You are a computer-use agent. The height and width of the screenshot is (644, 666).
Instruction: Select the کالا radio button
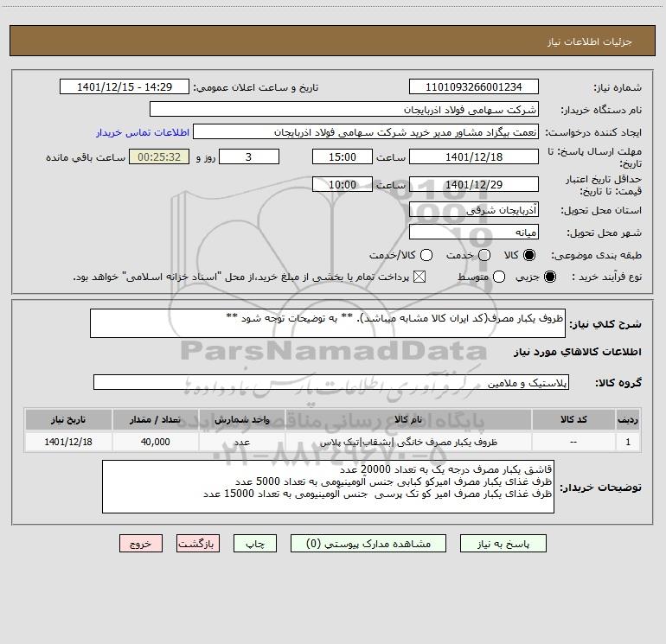529,255
